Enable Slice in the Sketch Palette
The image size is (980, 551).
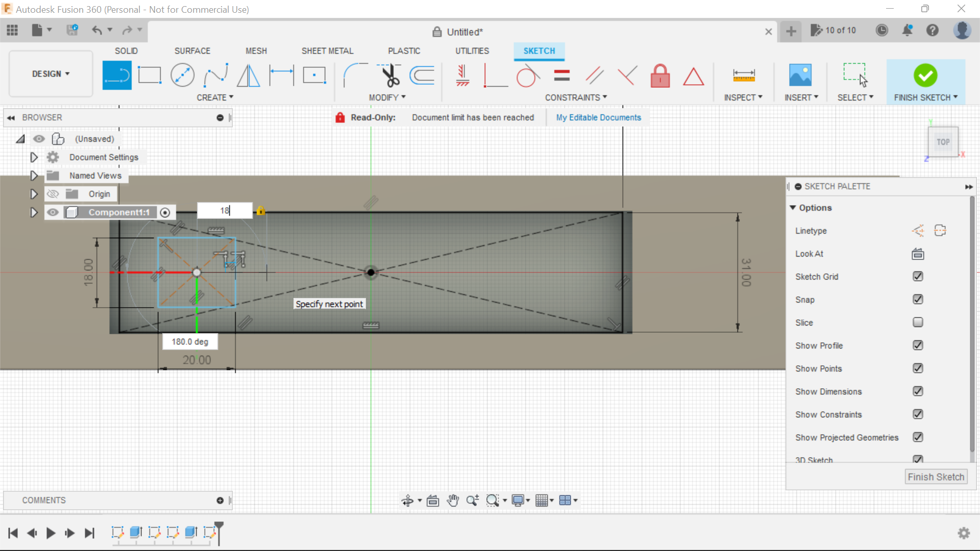(x=918, y=322)
